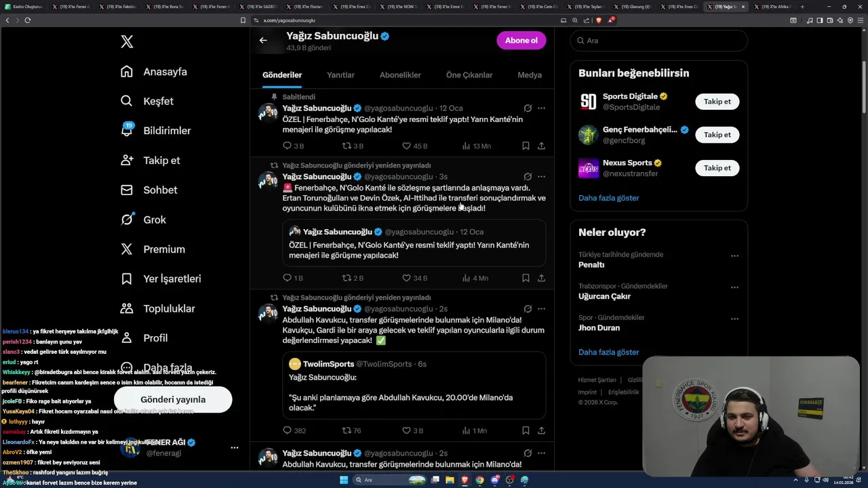Reply to the pinned 12 Oca post
Image resolution: width=868 pixels, height=488 pixels.
coord(293,146)
